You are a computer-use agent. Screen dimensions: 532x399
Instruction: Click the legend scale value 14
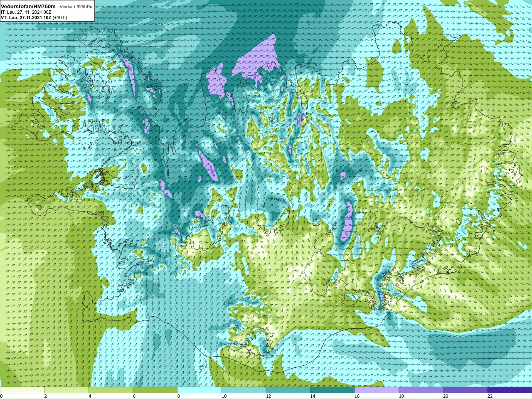click(x=313, y=396)
